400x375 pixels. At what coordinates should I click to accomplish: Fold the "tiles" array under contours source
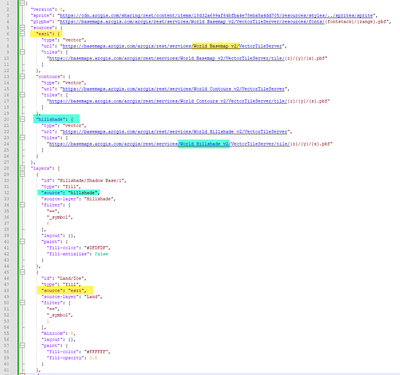pyautogui.click(x=22, y=95)
